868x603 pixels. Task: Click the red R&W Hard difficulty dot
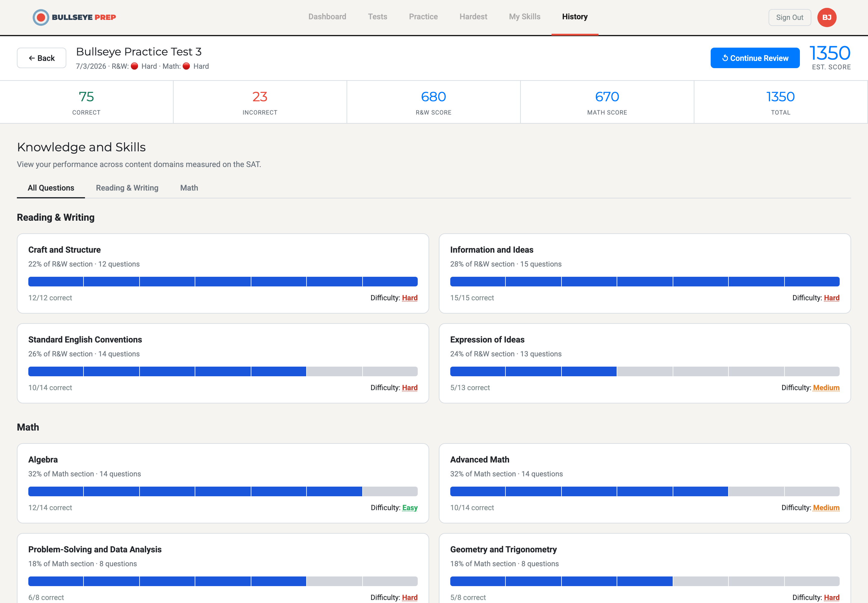click(134, 66)
